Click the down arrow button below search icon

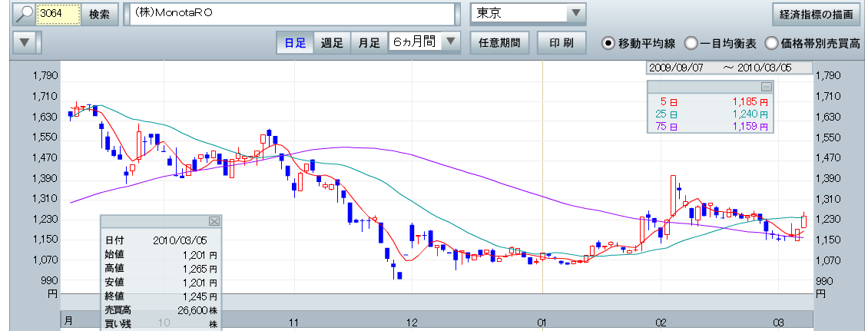(x=25, y=42)
